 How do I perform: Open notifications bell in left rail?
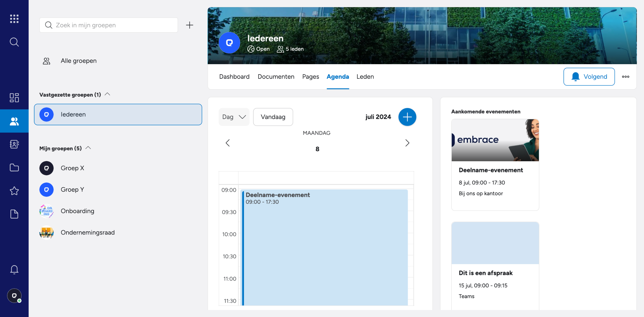click(x=14, y=269)
